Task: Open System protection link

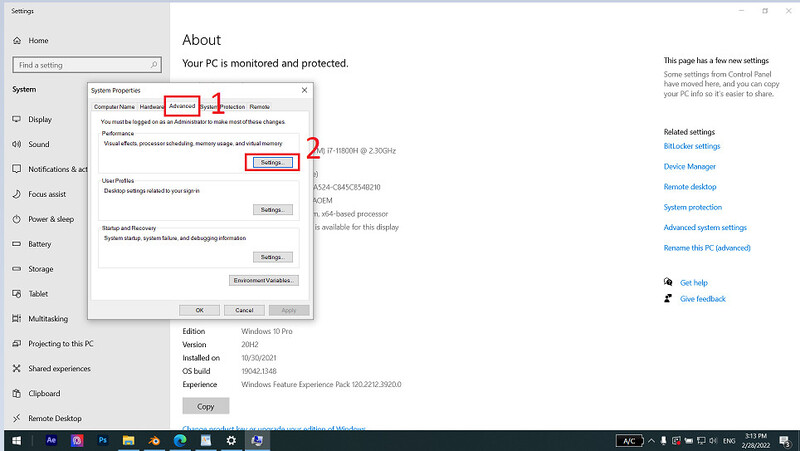Action: point(692,207)
